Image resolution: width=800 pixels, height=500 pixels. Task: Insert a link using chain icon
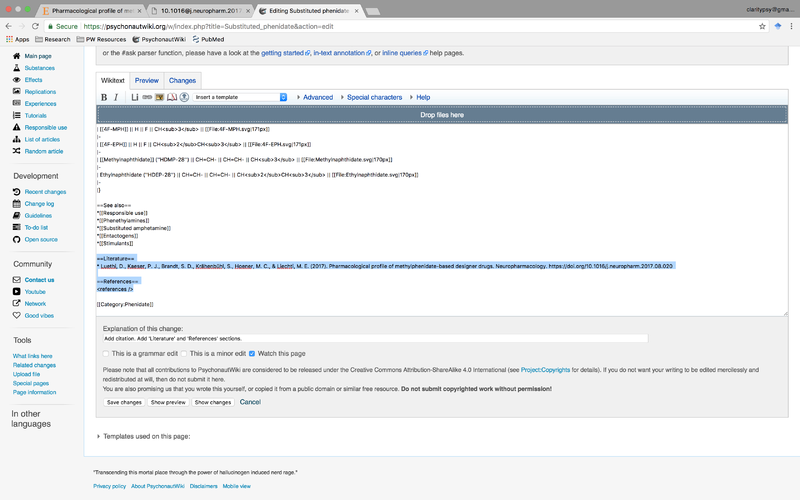pyautogui.click(x=147, y=97)
